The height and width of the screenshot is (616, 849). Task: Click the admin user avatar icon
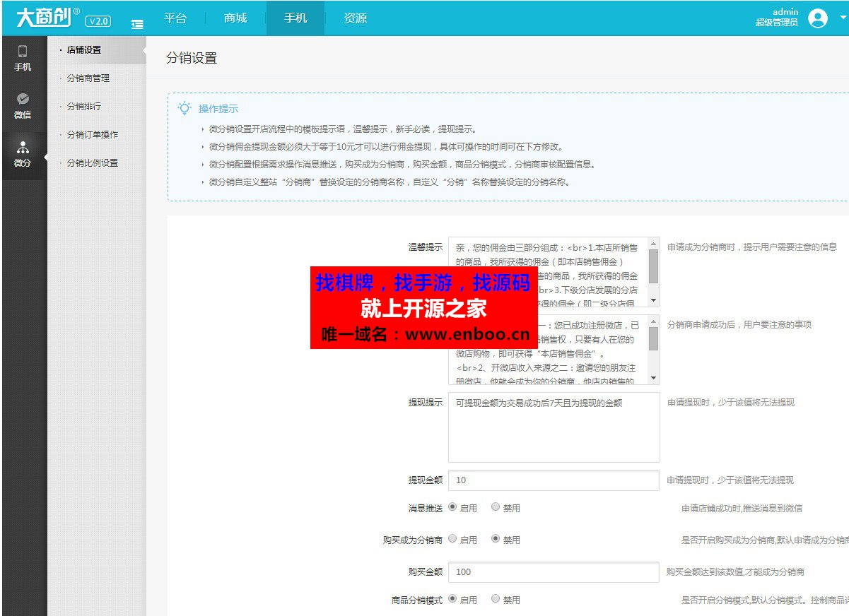[817, 18]
